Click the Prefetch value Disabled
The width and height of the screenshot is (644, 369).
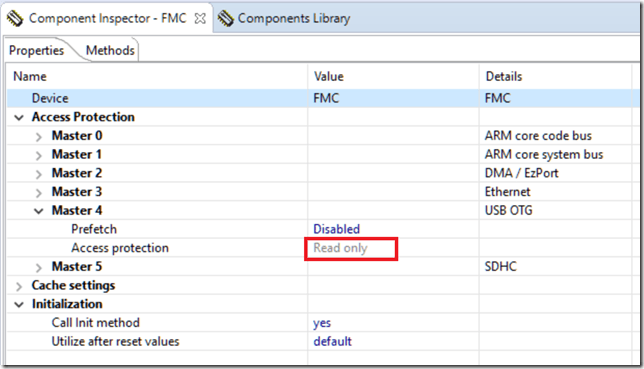tap(336, 229)
